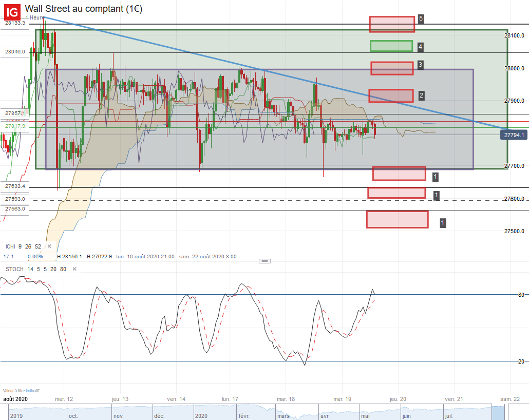Click the mar. 18 date label
The width and height of the screenshot is (529, 420).
286,399
